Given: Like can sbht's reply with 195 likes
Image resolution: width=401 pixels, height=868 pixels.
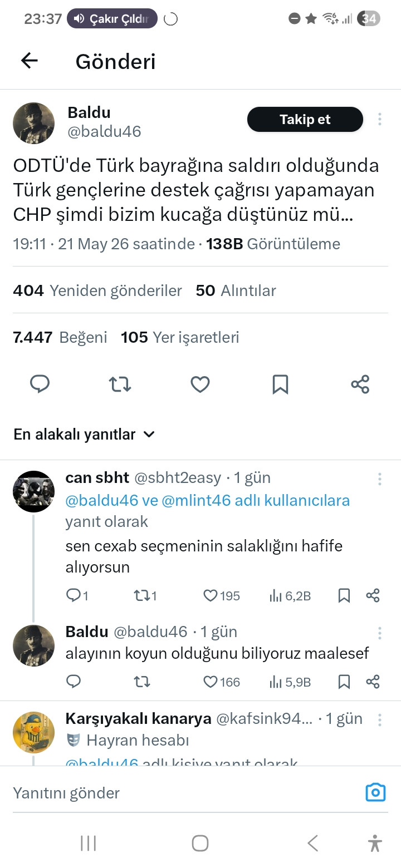Looking at the screenshot, I should coord(221,596).
